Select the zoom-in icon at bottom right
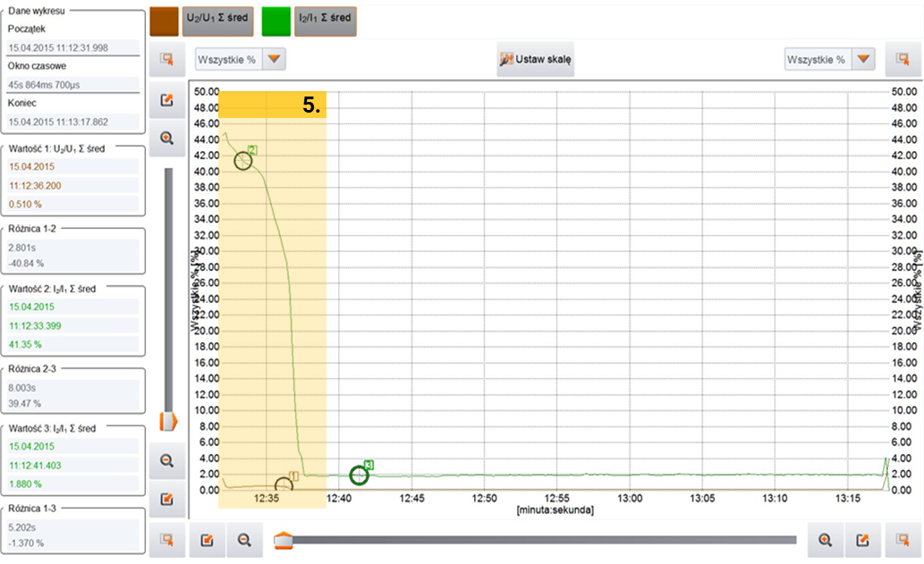This screenshot has width=924, height=564. click(825, 540)
